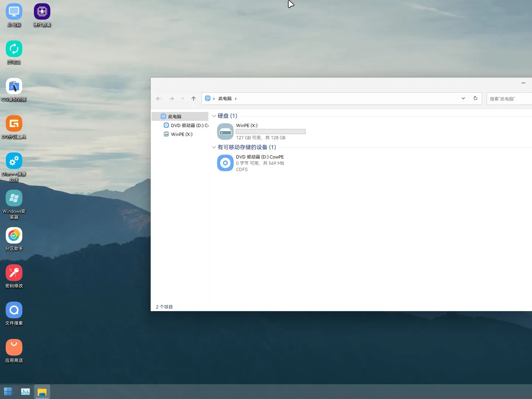Launch the 文件搜索 file search tool
The image size is (532, 399).
(14, 311)
